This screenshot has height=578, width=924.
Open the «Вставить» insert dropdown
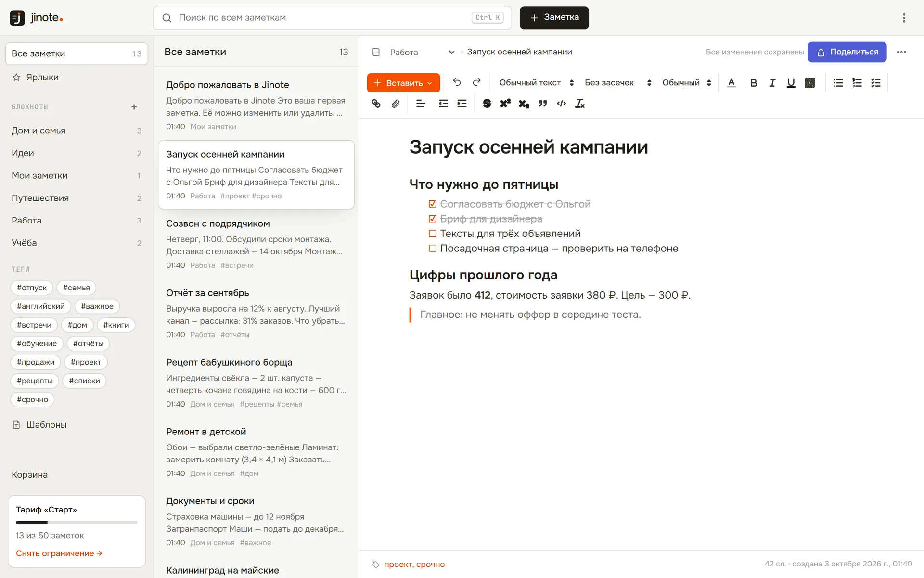coord(403,83)
